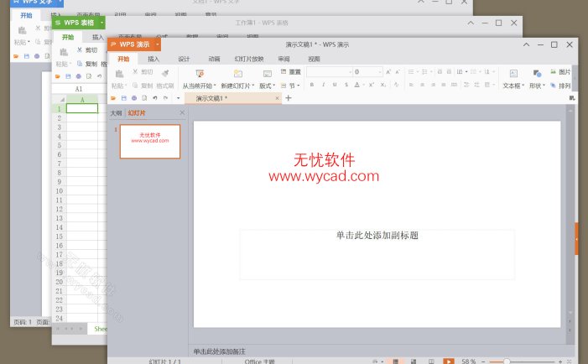The width and height of the screenshot is (588, 364).
Task: Save via disk icon in 演示 quick toolbar
Action: pos(124,98)
